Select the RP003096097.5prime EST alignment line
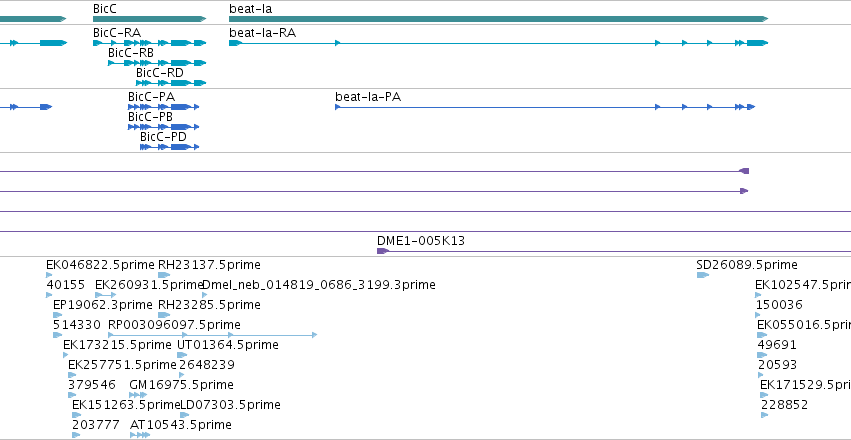This screenshot has height=440, width=851. pyautogui.click(x=213, y=335)
